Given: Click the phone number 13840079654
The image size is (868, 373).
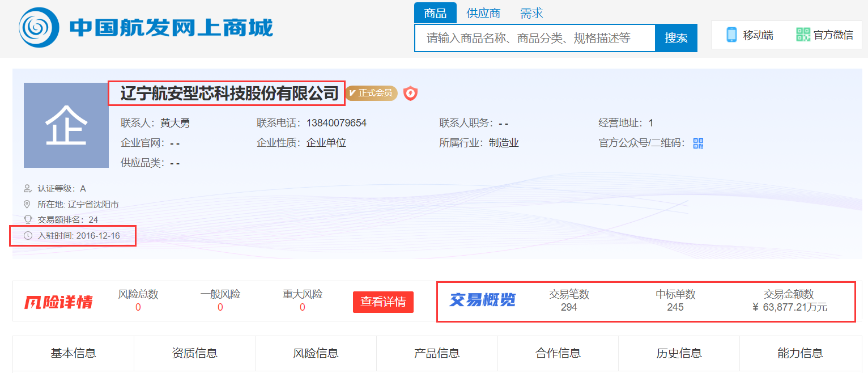Looking at the screenshot, I should click(337, 123).
